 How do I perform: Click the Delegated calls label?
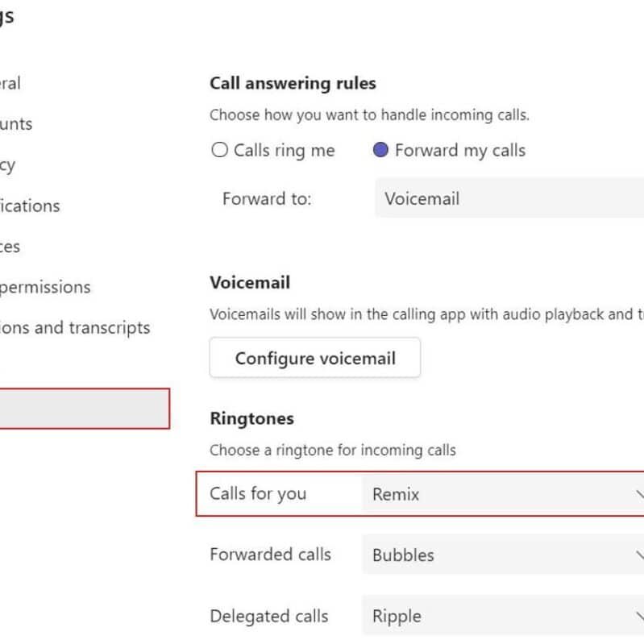[269, 616]
